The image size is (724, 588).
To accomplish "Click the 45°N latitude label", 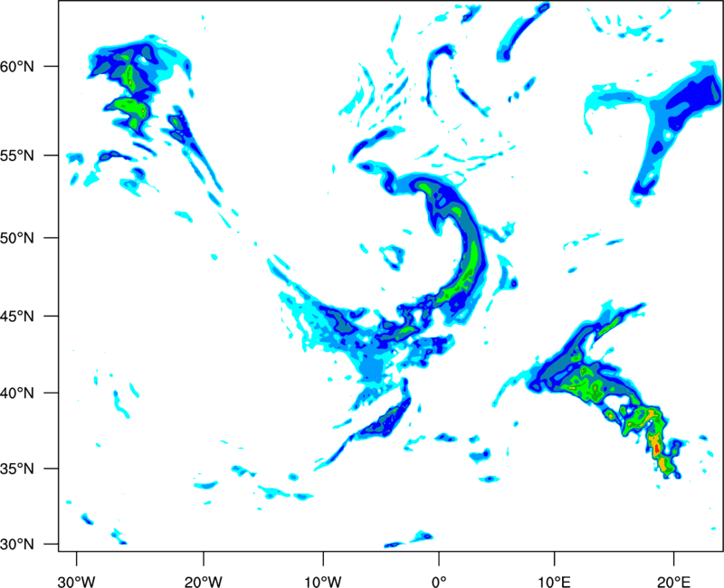I will point(17,316).
